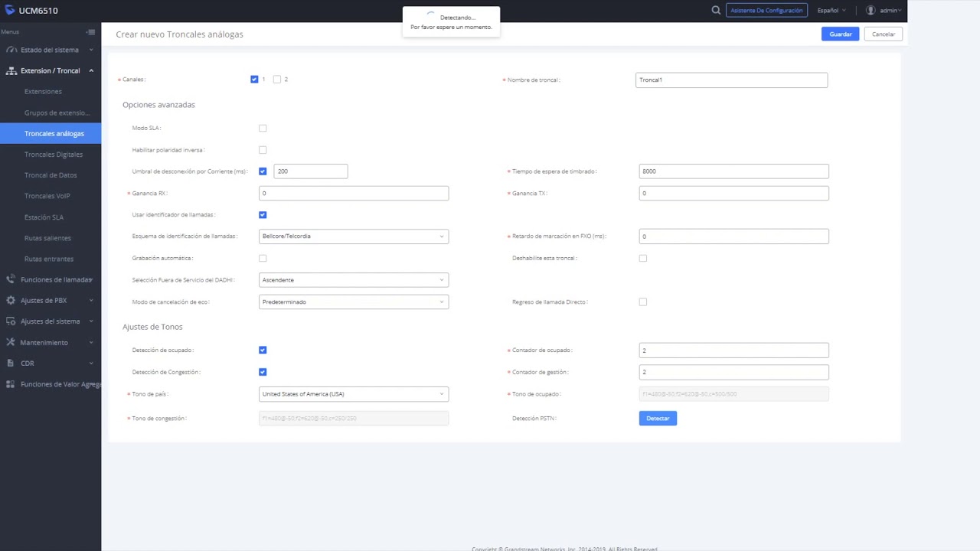Click the Mantenimiento tools icon
This screenshot has height=551, width=980.
(11, 342)
